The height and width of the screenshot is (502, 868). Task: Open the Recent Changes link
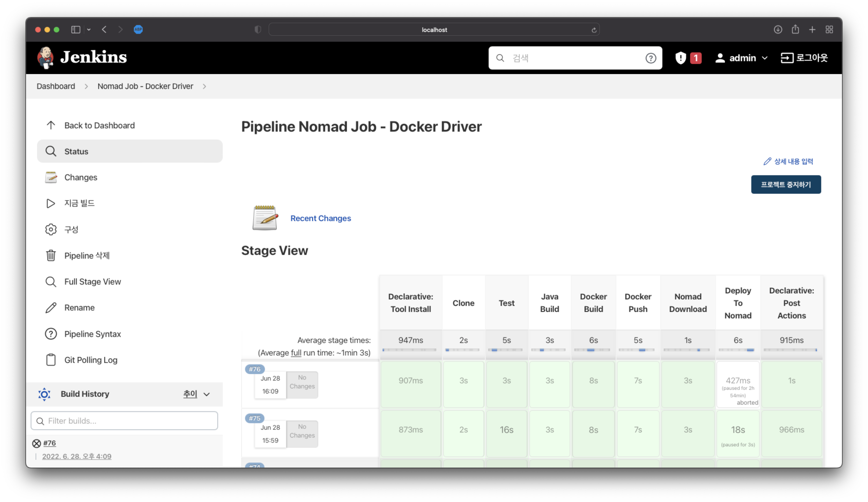[x=320, y=218]
